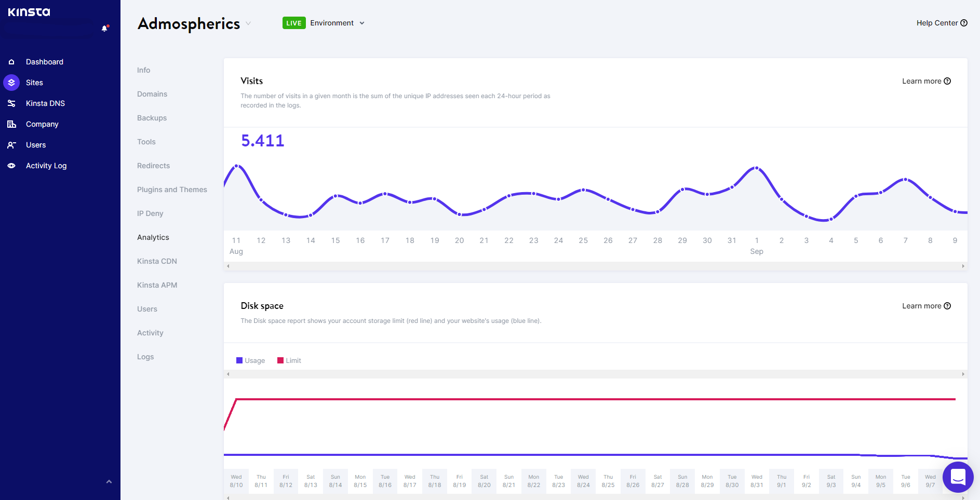Open Plugins and Themes tab

point(172,190)
